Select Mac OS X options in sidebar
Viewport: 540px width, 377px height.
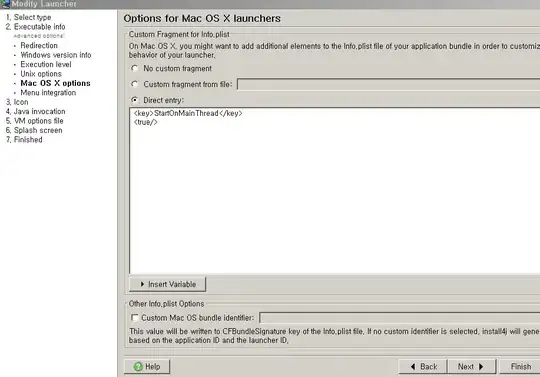[x=55, y=83]
